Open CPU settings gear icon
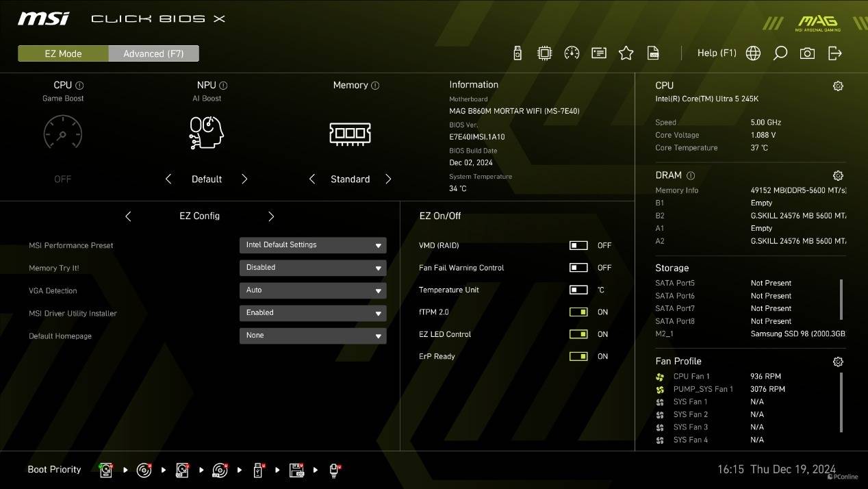The image size is (868, 489). coord(838,86)
